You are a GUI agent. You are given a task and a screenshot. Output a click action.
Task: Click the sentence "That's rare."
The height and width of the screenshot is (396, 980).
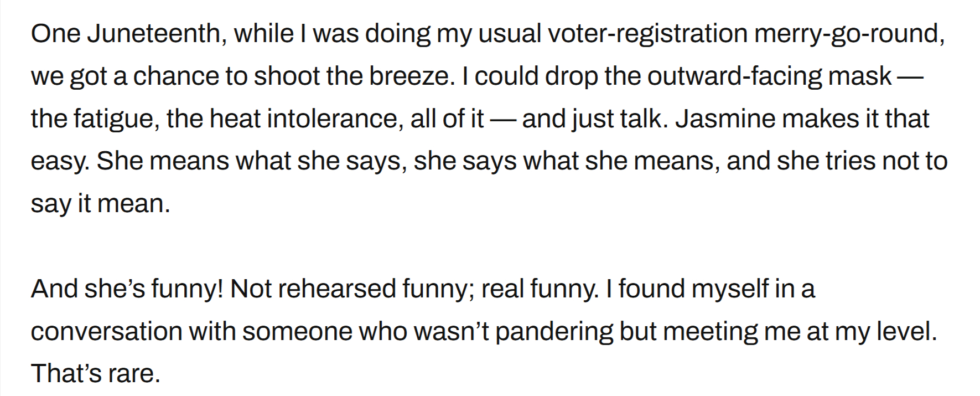(96, 374)
